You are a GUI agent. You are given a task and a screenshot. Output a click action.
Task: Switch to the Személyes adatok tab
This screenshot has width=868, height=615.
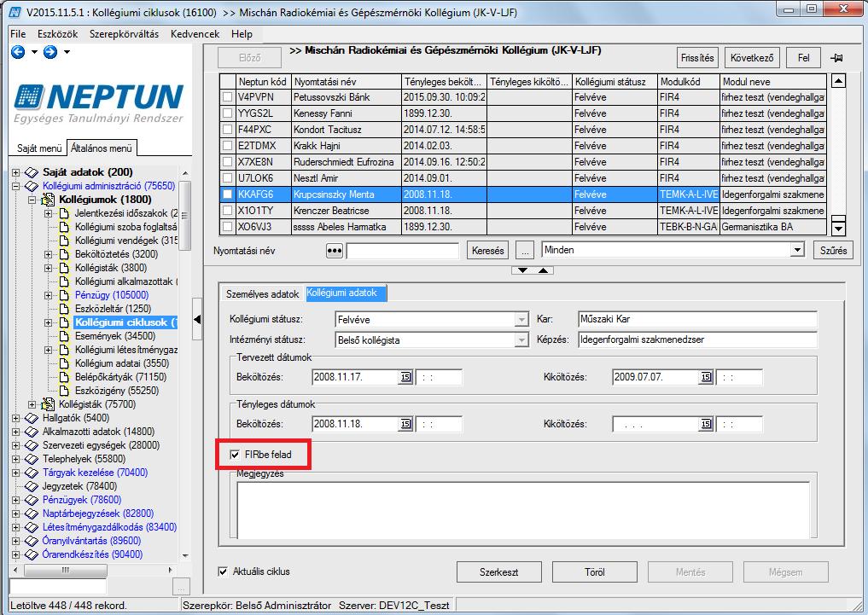(262, 294)
